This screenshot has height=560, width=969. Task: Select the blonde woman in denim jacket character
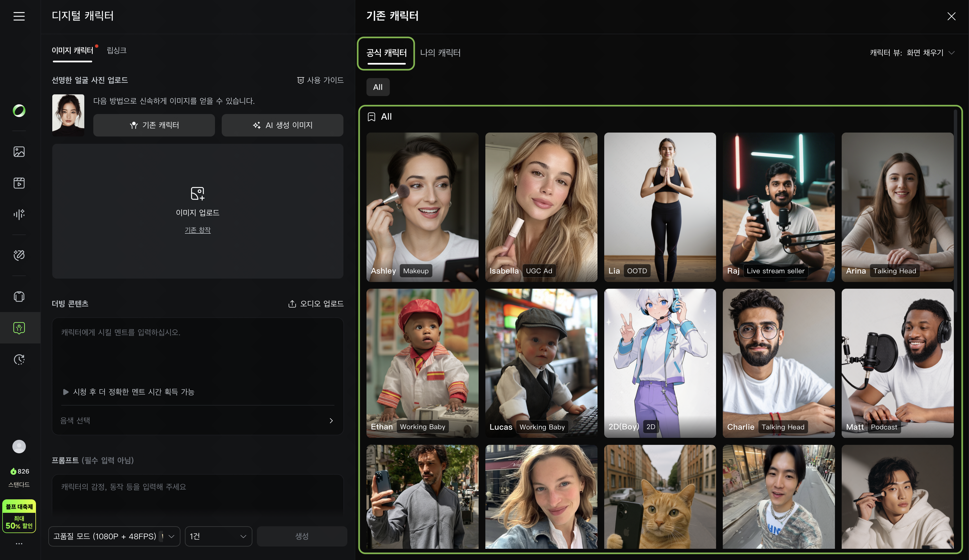pyautogui.click(x=541, y=497)
